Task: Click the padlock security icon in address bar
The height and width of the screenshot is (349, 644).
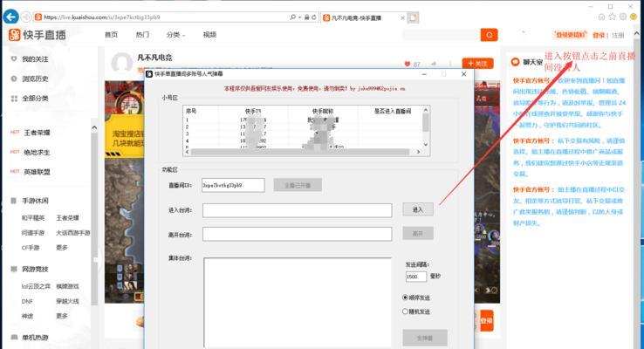Action: click(x=307, y=17)
